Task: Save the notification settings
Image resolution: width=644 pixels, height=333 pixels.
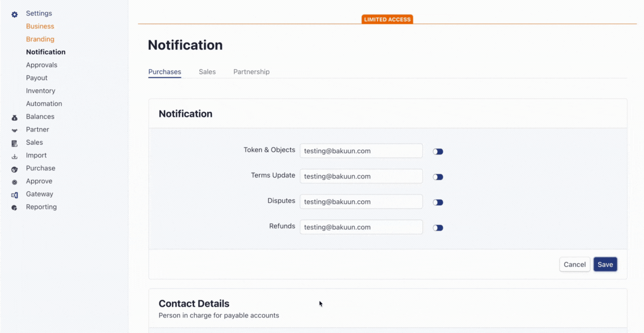Action: 605,264
